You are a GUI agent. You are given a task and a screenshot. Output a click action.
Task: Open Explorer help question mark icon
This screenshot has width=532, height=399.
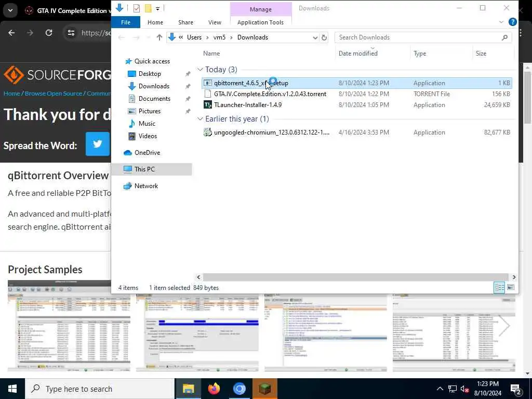tap(512, 22)
